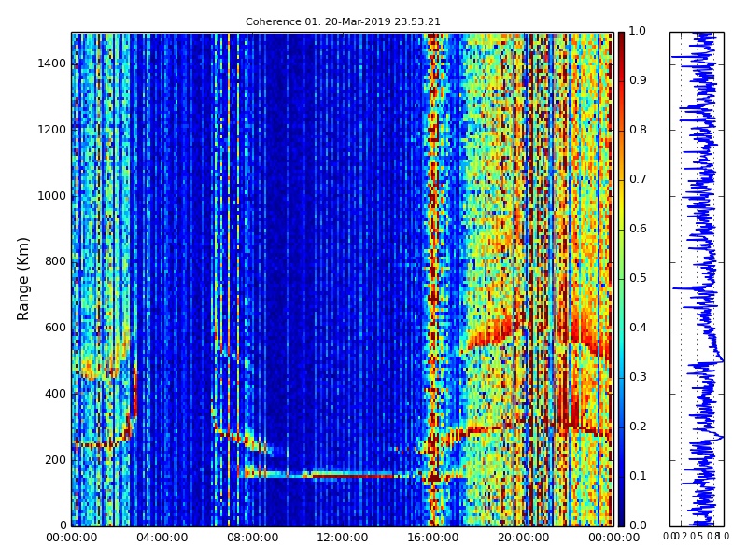The width and height of the screenshot is (747, 560).
Task: Click the green middle of the colorbar
Action: click(x=621, y=278)
